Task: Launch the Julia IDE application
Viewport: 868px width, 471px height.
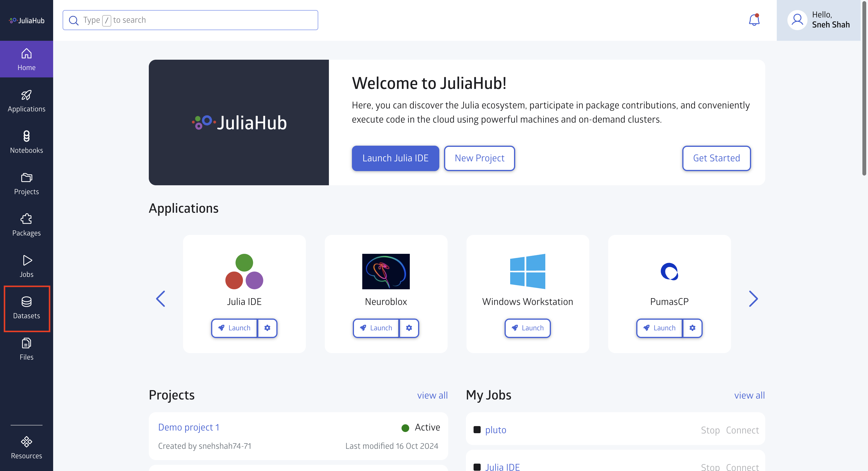Action: pyautogui.click(x=234, y=328)
